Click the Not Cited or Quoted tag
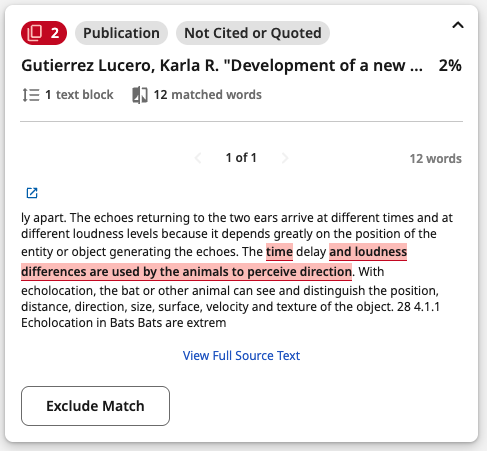The image size is (487, 451). click(253, 33)
